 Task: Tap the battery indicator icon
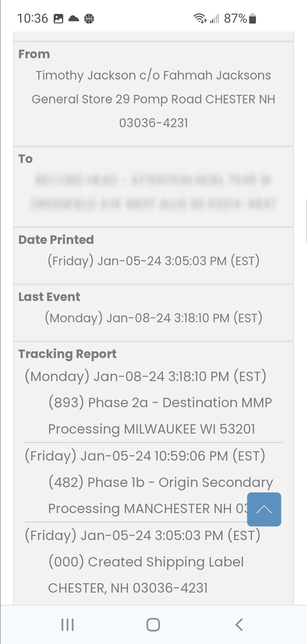click(x=253, y=18)
